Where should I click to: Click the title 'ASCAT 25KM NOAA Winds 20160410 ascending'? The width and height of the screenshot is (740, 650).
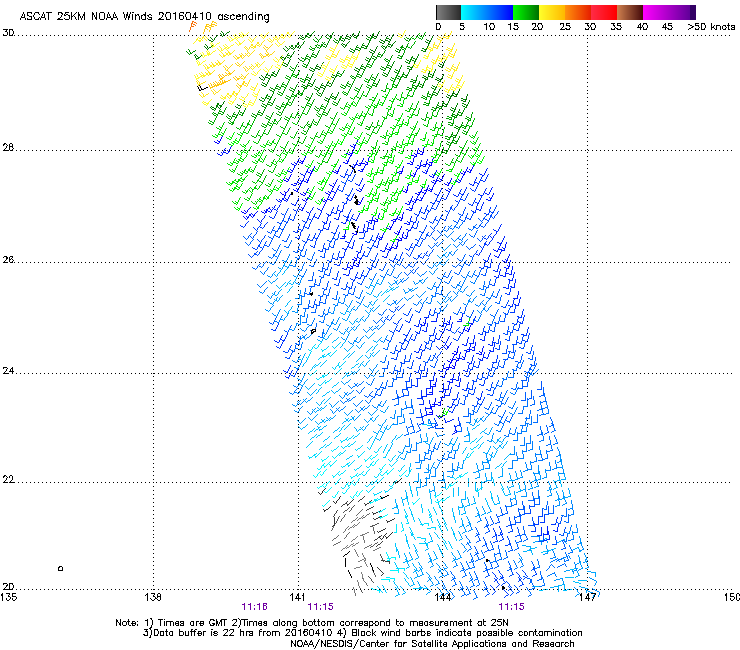click(144, 16)
